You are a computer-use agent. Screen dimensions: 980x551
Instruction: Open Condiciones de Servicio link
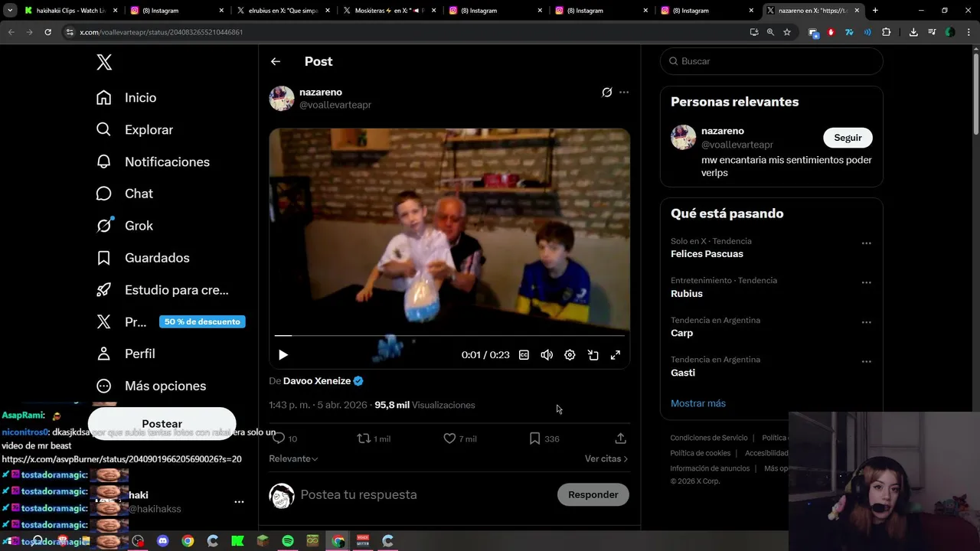point(708,438)
